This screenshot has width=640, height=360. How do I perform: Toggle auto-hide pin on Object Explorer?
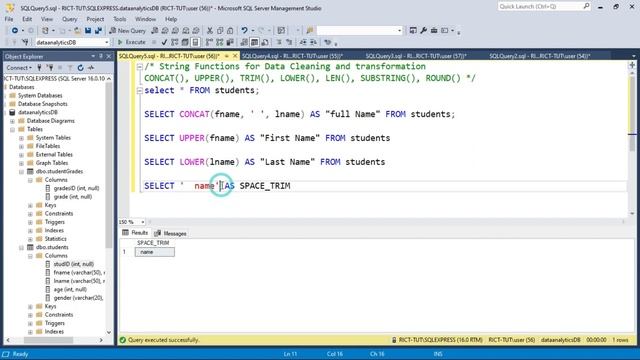(x=101, y=56)
